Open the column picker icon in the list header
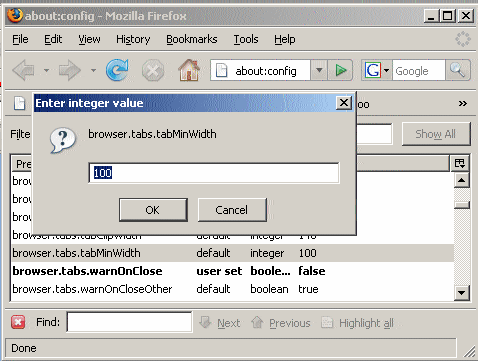 pyautogui.click(x=460, y=163)
